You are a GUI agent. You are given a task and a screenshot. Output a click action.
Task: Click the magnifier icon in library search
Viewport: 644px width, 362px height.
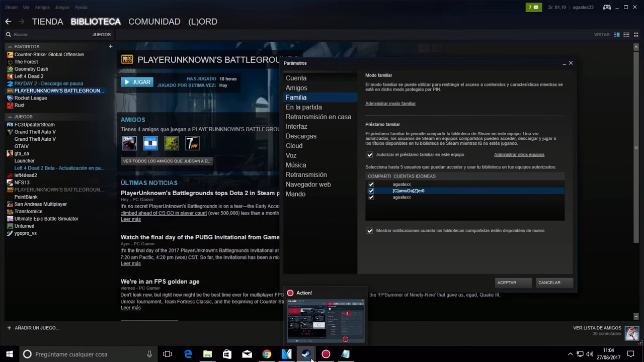click(9, 35)
